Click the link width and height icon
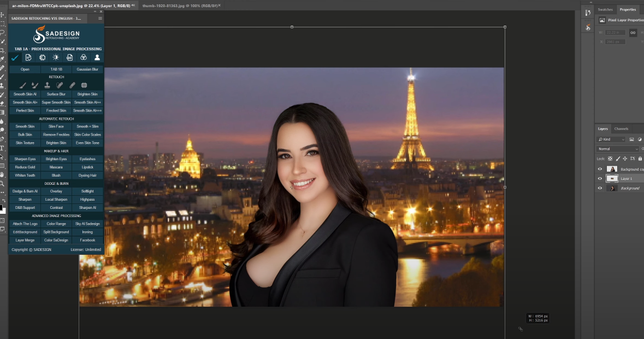This screenshot has width=644, height=339. (633, 33)
